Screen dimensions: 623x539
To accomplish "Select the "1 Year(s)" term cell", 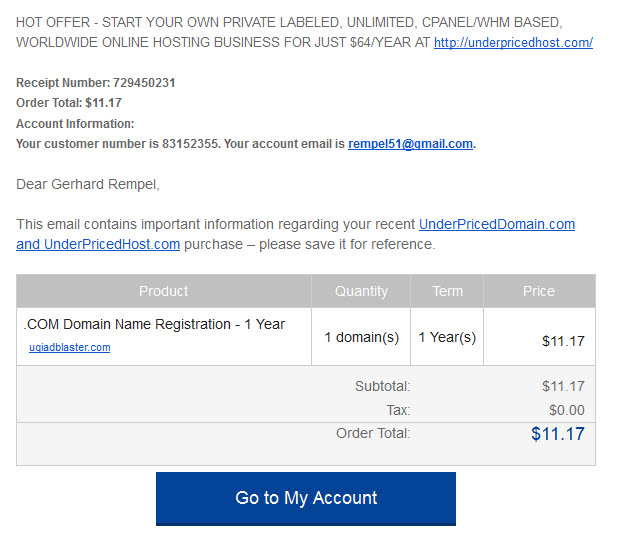I will tap(447, 337).
